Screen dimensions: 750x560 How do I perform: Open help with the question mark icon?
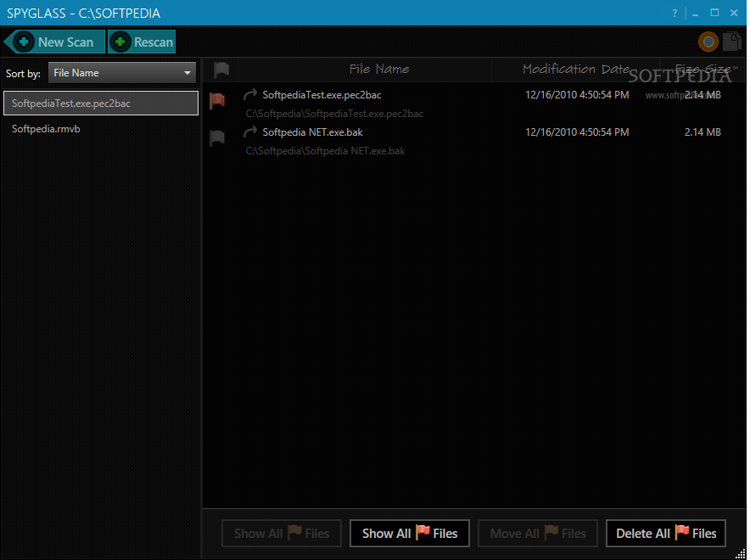pos(674,14)
